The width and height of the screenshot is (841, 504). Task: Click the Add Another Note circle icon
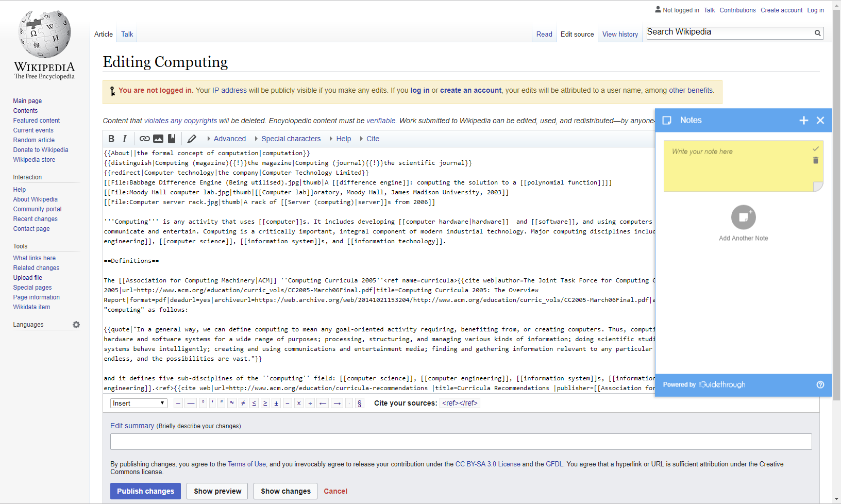(743, 217)
